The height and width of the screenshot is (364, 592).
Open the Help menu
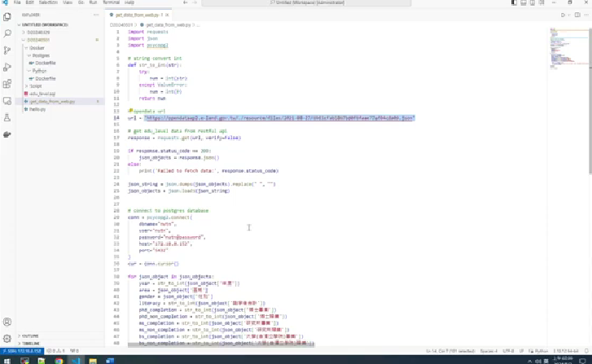(x=129, y=2)
